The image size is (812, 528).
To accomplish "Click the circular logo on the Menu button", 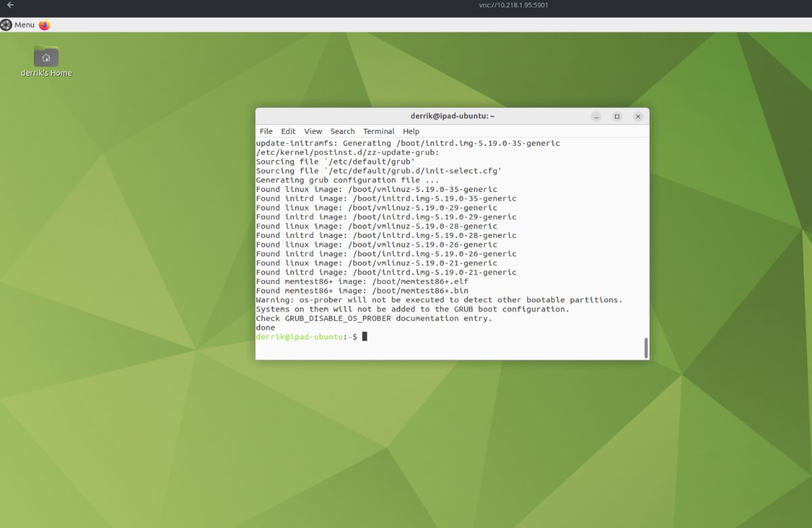I will tap(6, 24).
